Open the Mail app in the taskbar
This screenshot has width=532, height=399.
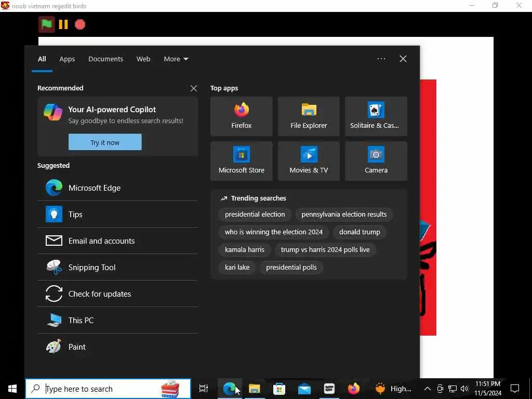304,389
